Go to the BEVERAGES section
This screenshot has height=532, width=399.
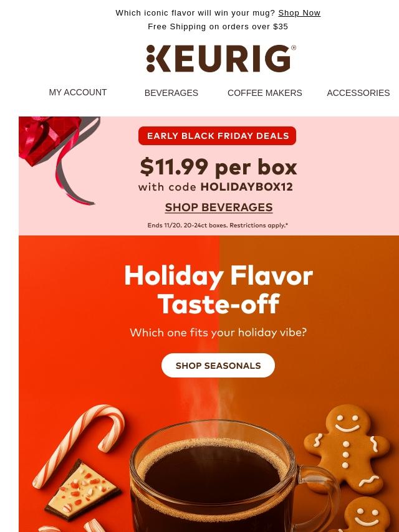[x=171, y=93]
